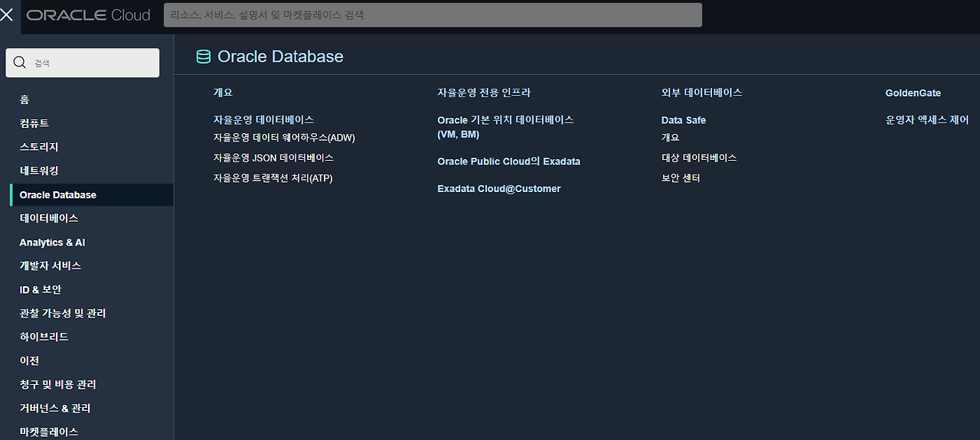Open 대상 데이터베이스 link
980x440 pixels.
(699, 158)
